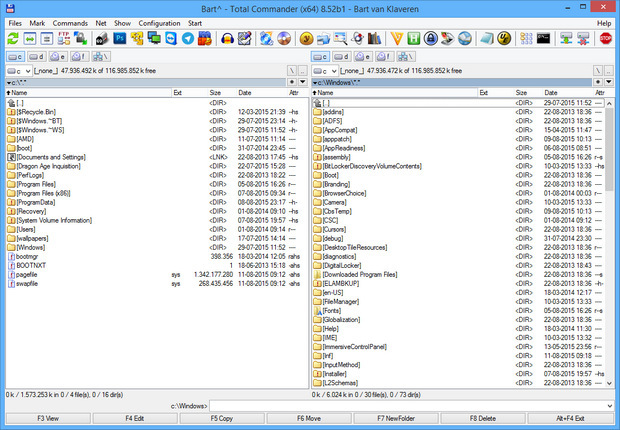Click the locked folder sync icon
The image size is (620, 430).
[81, 39]
